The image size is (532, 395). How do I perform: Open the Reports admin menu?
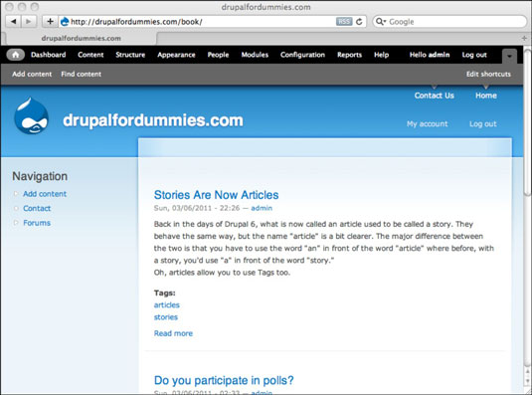[349, 55]
